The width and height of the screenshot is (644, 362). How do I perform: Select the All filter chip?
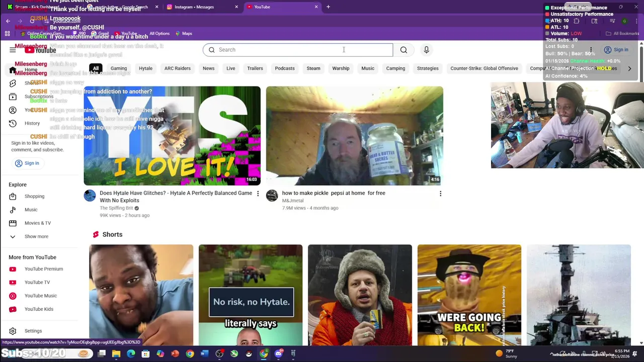[x=96, y=68]
